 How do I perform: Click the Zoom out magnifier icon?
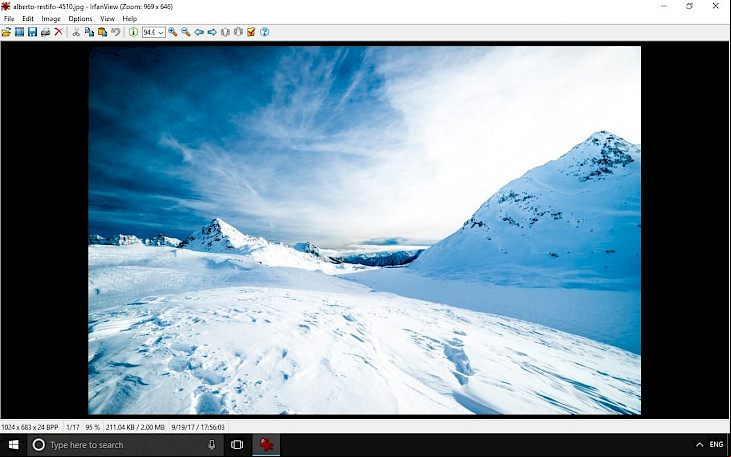186,32
